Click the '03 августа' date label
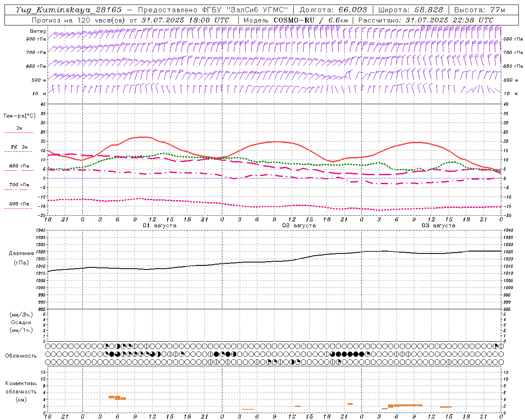 (x=438, y=226)
